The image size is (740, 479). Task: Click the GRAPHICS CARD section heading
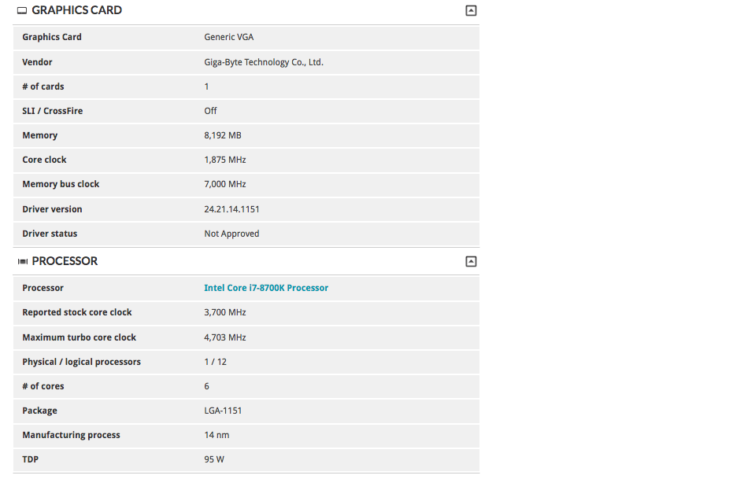pyautogui.click(x=77, y=11)
